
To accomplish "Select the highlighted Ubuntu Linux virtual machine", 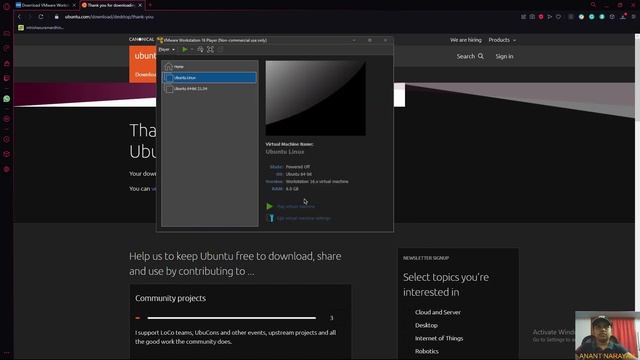I will click(x=210, y=78).
